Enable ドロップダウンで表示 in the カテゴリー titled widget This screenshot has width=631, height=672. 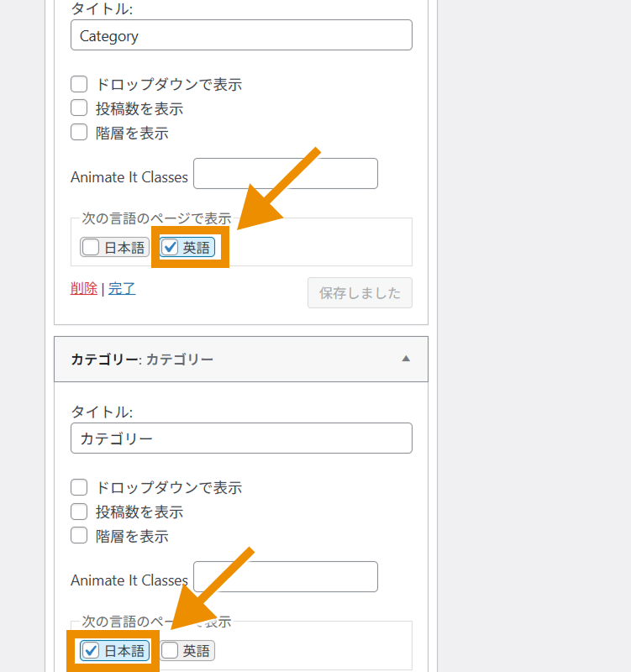79,487
